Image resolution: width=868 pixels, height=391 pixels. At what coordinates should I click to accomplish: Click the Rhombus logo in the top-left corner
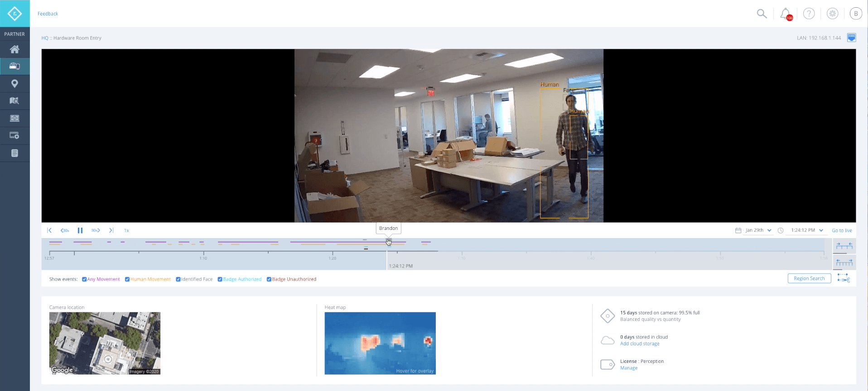click(x=14, y=14)
